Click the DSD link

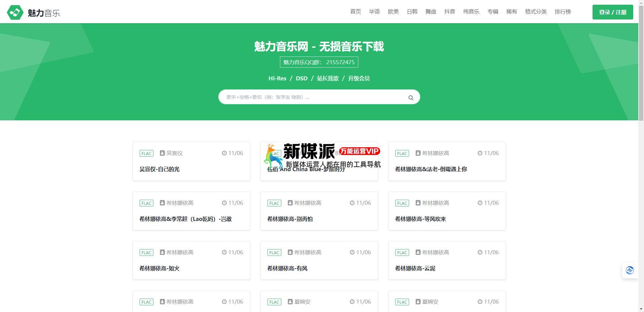click(301, 78)
